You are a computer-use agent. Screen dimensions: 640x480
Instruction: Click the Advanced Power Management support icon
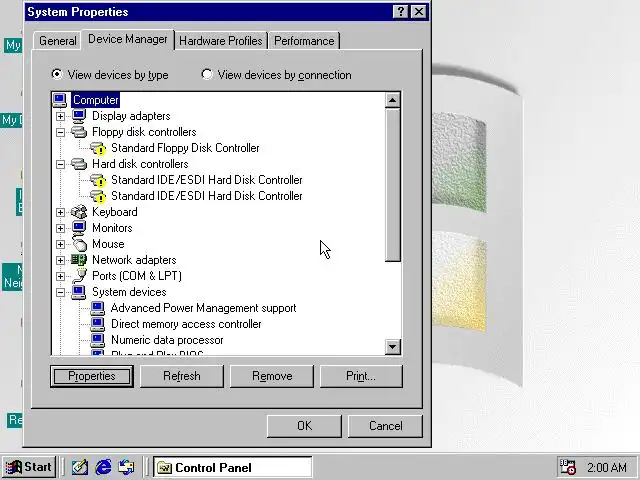click(98, 308)
